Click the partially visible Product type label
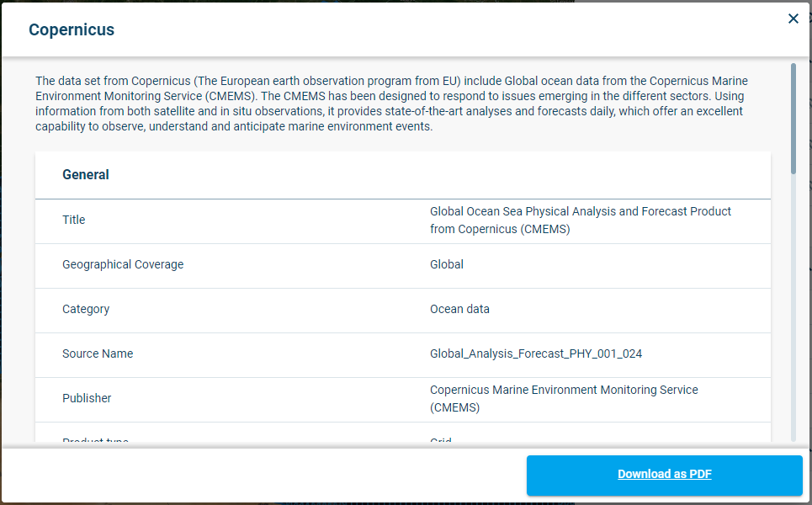Viewport: 812px width, 505px height. tap(95, 441)
